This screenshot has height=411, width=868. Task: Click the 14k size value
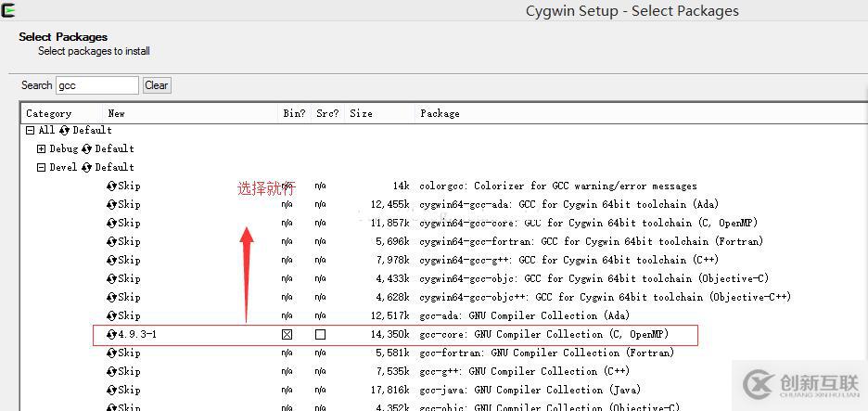point(402,186)
